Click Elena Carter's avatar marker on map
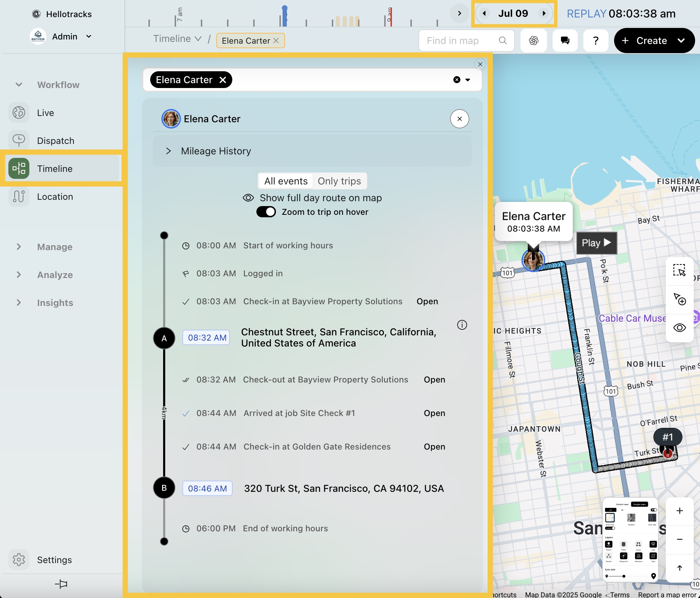This screenshot has height=598, width=700. (x=533, y=260)
